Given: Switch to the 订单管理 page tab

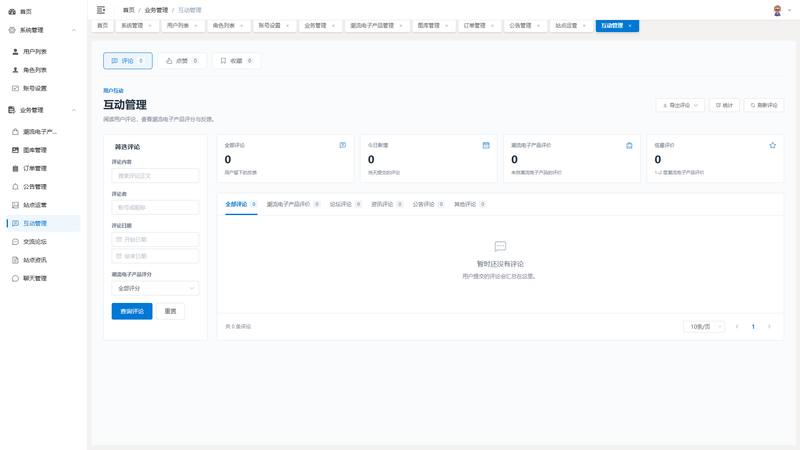Looking at the screenshot, I should pyautogui.click(x=474, y=26).
